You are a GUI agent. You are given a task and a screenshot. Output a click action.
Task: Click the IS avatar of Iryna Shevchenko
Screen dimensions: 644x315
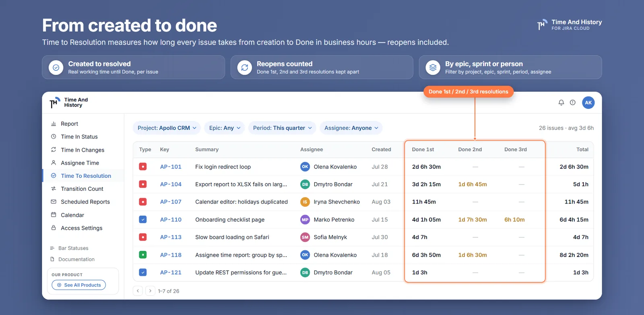coord(305,202)
